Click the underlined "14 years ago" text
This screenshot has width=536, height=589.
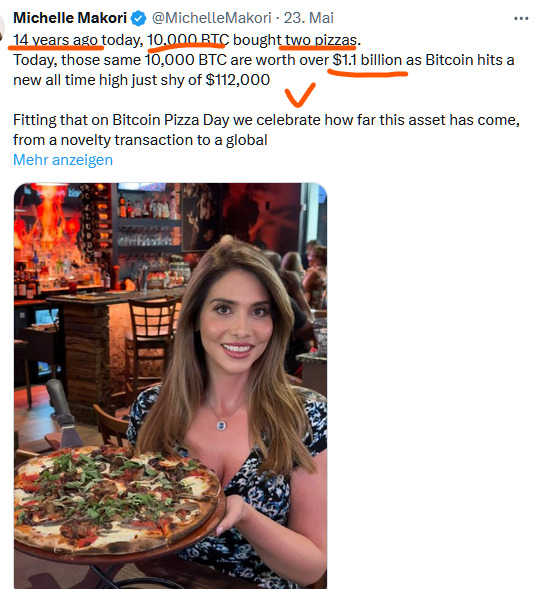56,40
